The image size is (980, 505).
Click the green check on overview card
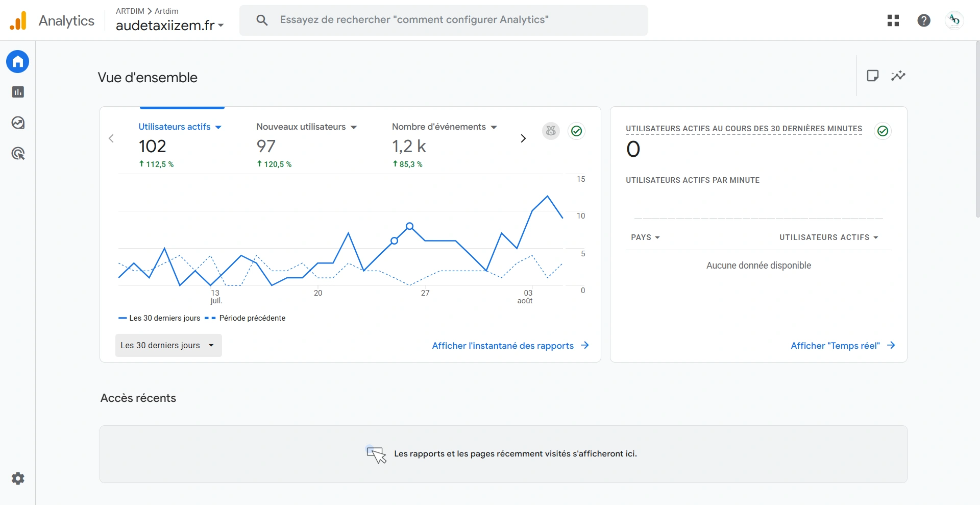[576, 131]
